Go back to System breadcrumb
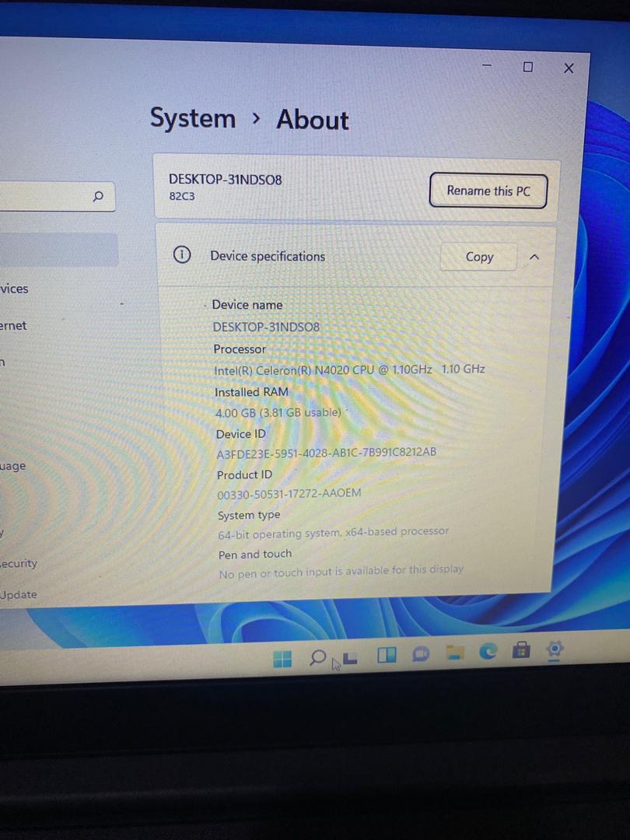 point(193,118)
